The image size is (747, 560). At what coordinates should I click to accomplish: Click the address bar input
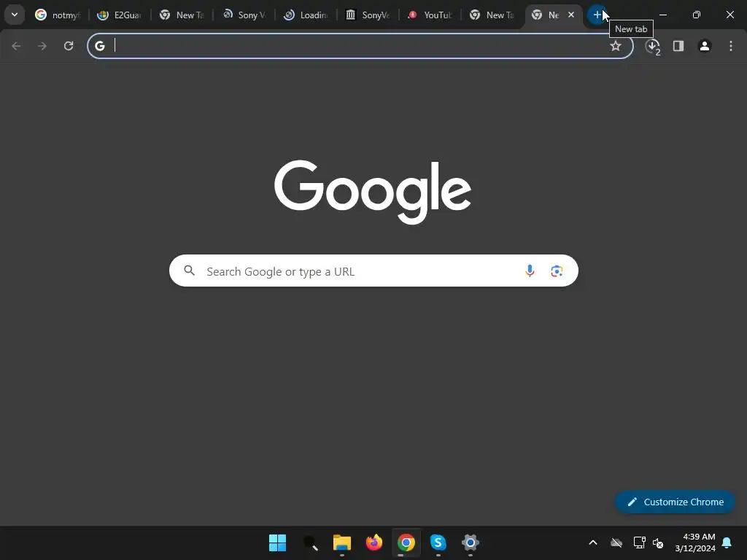[360, 46]
